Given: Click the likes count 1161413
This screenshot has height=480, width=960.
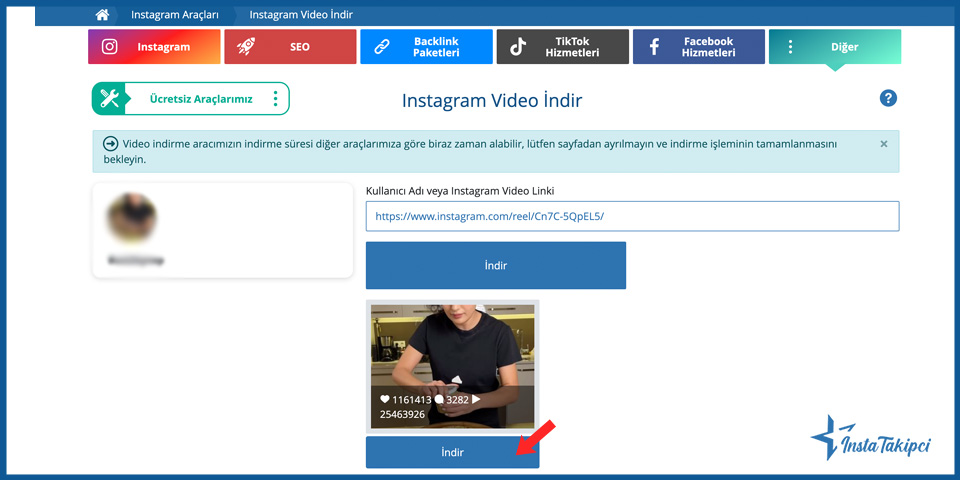Looking at the screenshot, I should (x=411, y=400).
